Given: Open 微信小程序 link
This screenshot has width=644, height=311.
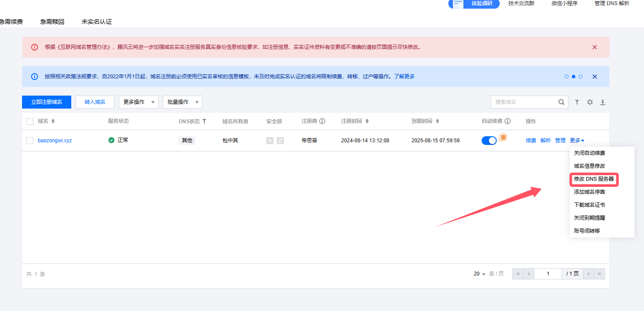Looking at the screenshot, I should pos(564,3).
